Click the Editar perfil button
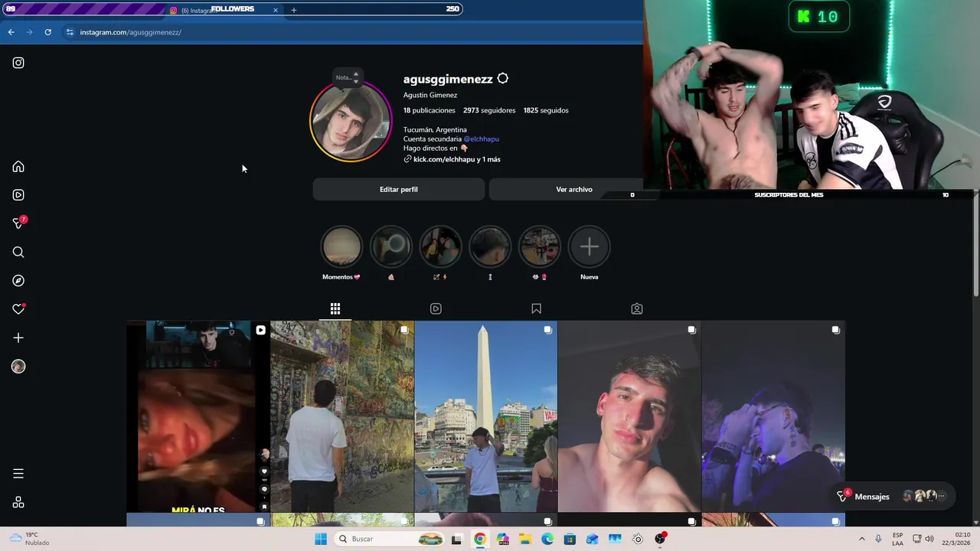 (399, 189)
